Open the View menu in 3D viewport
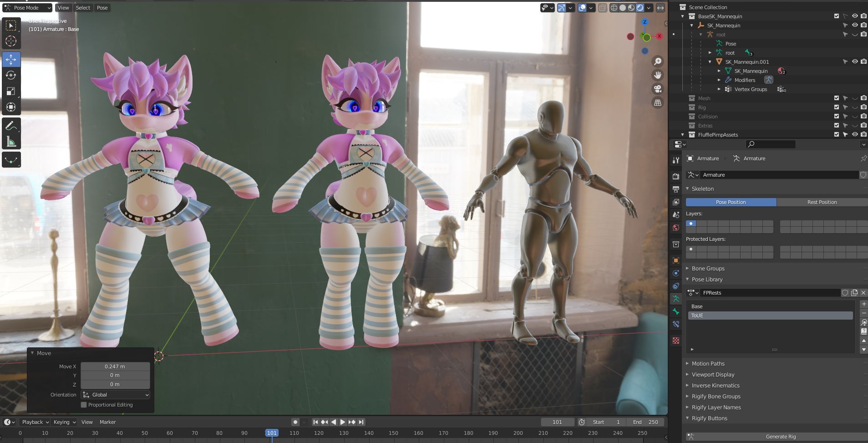The width and height of the screenshot is (868, 443). tap(63, 8)
